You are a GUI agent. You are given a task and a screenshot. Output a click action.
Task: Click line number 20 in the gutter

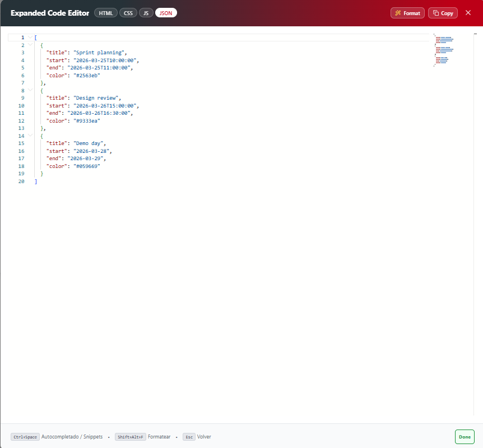(21, 181)
